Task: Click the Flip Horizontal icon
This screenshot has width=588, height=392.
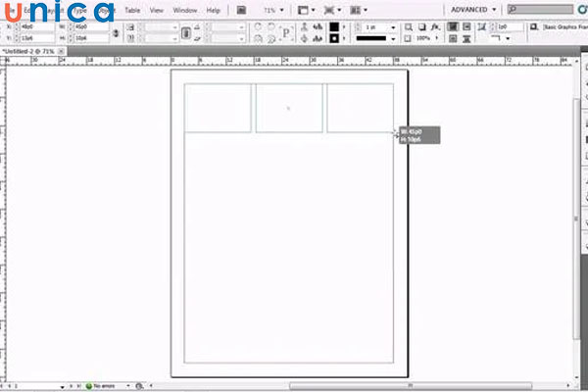Action: click(258, 38)
